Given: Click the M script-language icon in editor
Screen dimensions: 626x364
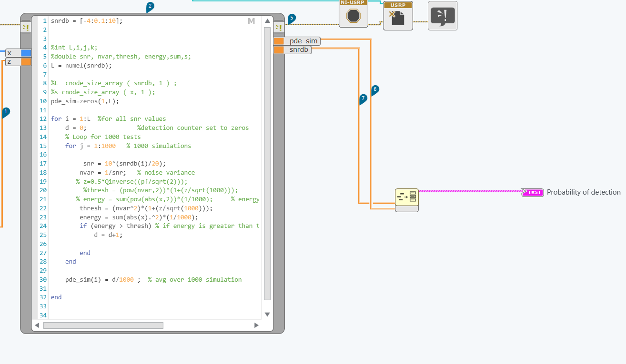Looking at the screenshot, I should (252, 21).
